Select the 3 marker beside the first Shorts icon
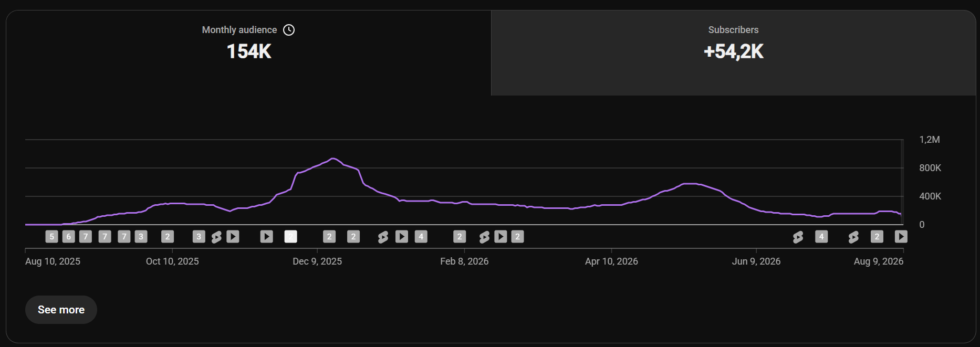This screenshot has width=980, height=347. pos(199,237)
